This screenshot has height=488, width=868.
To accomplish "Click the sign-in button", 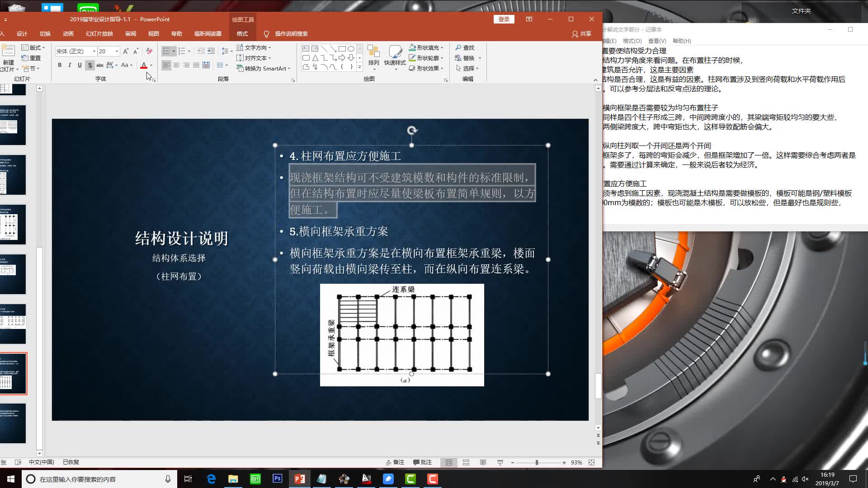I will (504, 19).
